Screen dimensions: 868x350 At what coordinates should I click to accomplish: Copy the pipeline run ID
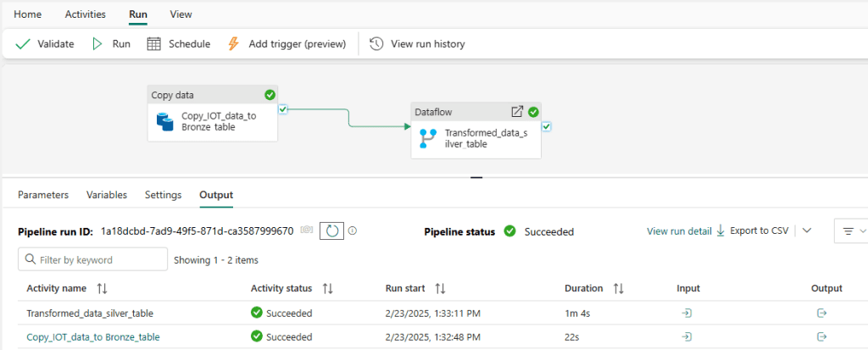click(x=307, y=231)
